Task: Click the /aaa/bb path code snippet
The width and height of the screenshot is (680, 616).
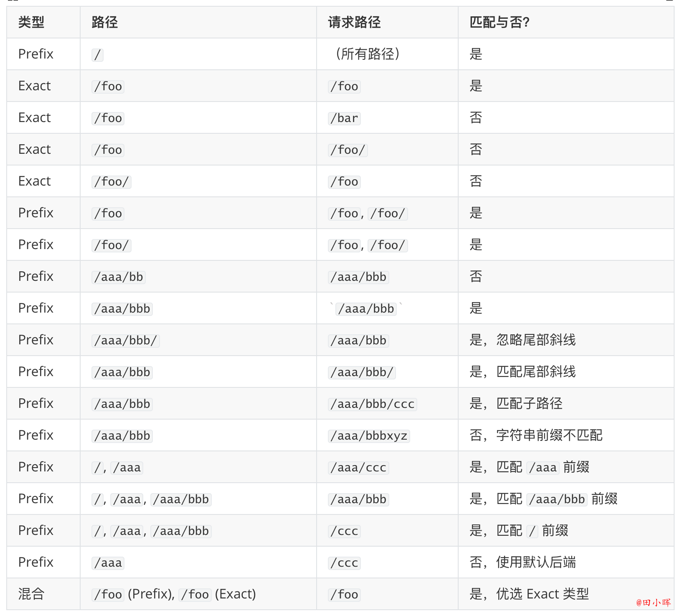Action: 119,277
